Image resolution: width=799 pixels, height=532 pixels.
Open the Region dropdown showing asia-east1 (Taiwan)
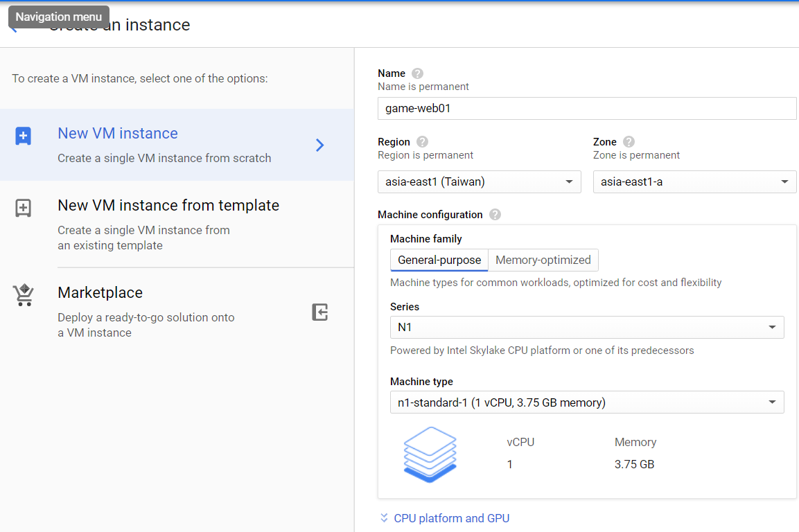click(479, 182)
